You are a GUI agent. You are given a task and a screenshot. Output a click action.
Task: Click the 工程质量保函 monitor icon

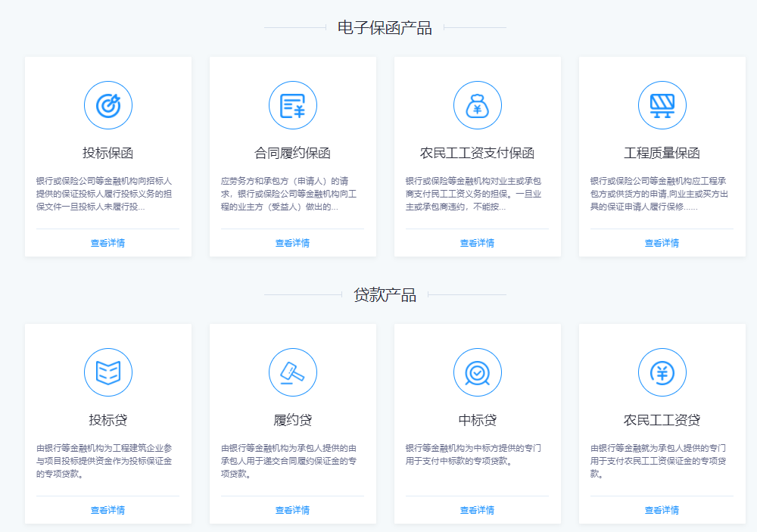[x=662, y=105]
